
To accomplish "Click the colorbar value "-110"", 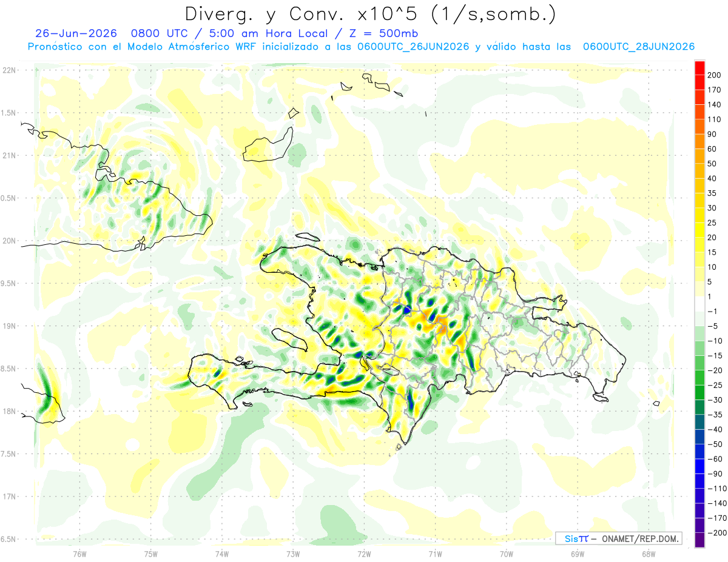I will pos(717,489).
